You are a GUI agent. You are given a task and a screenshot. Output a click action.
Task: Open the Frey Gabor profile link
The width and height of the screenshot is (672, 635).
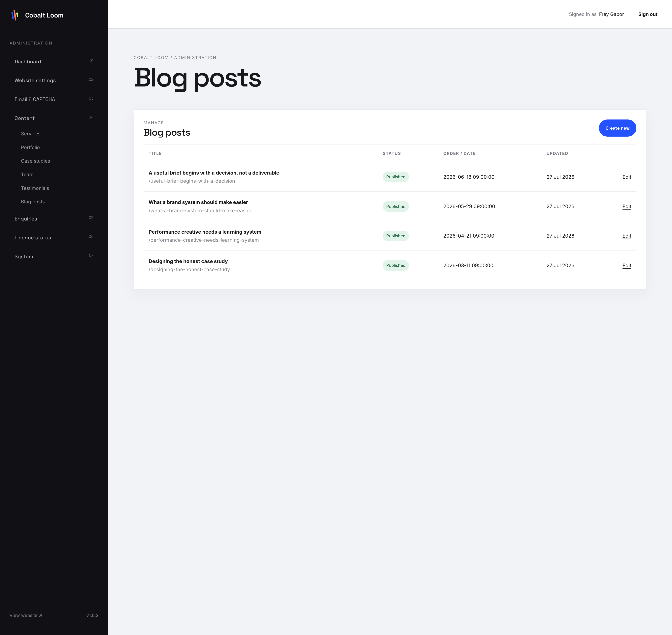pos(611,14)
